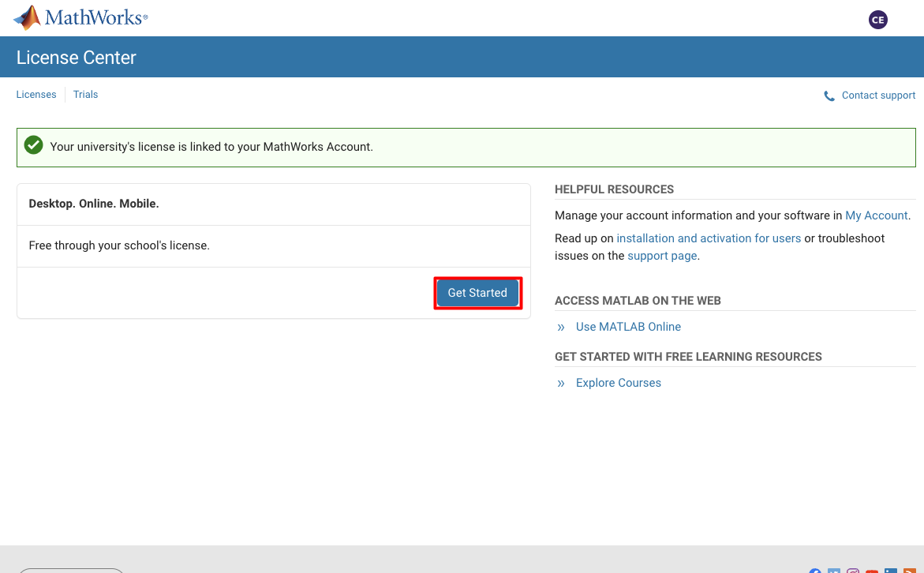Click the 'Desktop. Online. Mobile.' heading
The width and height of the screenshot is (924, 573).
(x=94, y=204)
